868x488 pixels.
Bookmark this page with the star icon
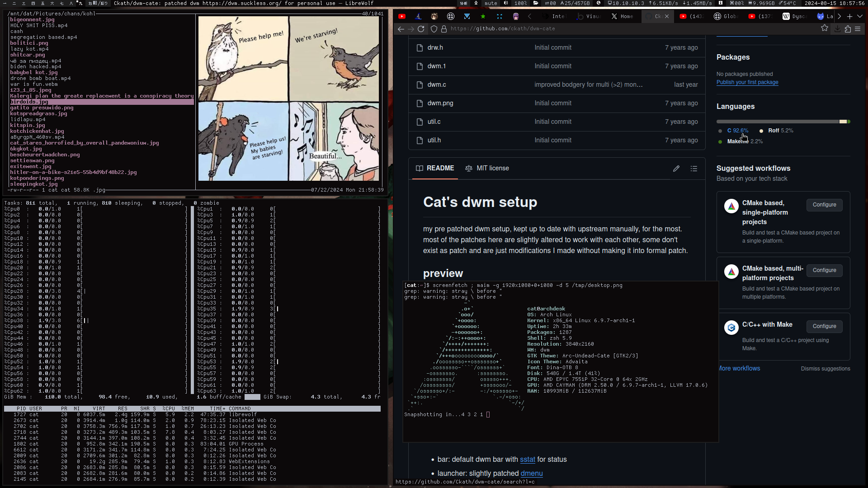tap(825, 28)
